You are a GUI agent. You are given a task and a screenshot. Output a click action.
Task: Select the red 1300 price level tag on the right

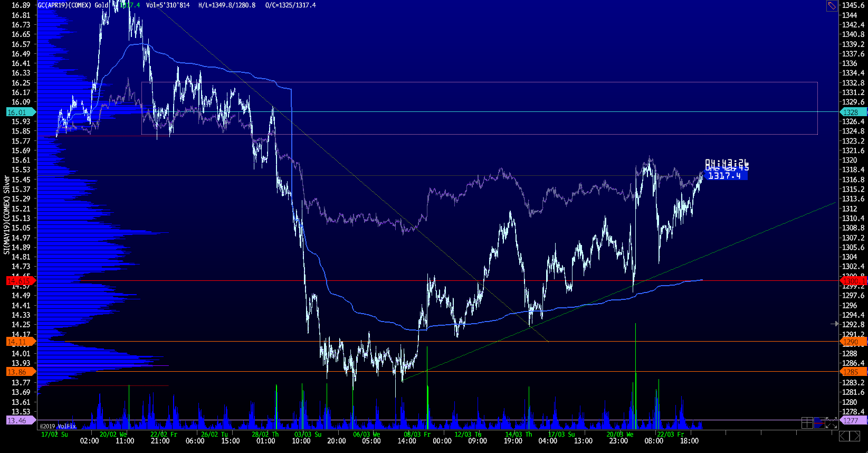(853, 280)
